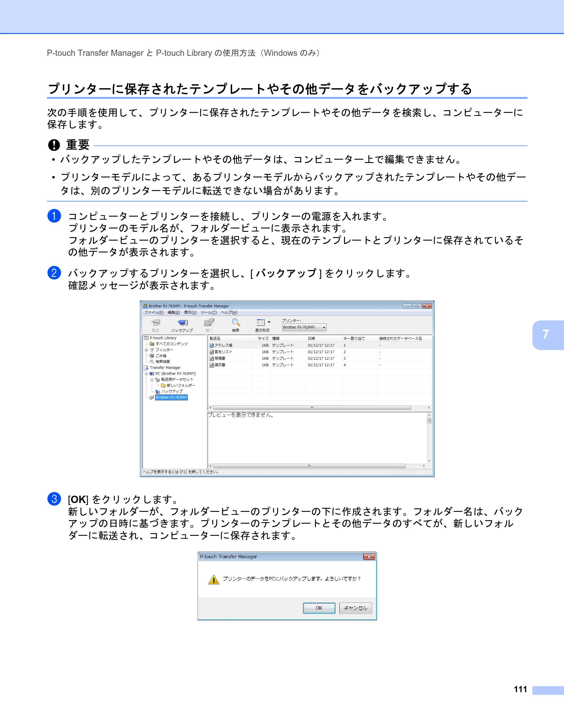Click the キー割り当て column header
This screenshot has height=728, width=564.
(360, 338)
